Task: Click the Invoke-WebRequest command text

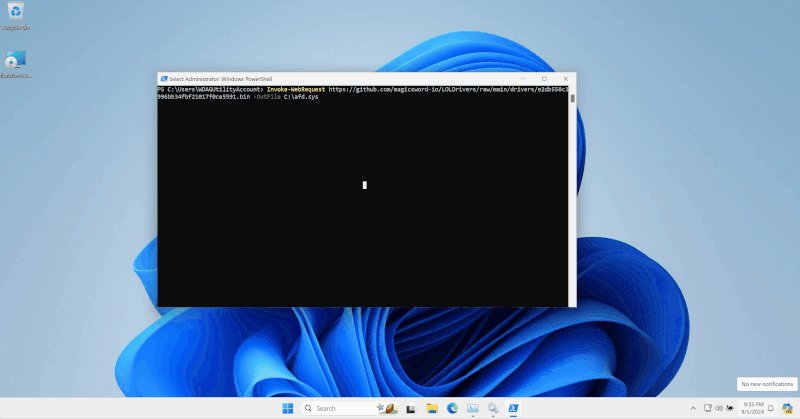Action: (296, 89)
